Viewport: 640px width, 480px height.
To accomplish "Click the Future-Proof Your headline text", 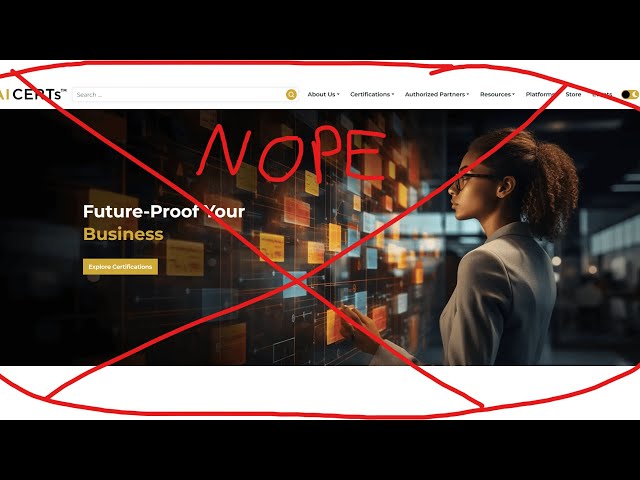I will pyautogui.click(x=164, y=211).
